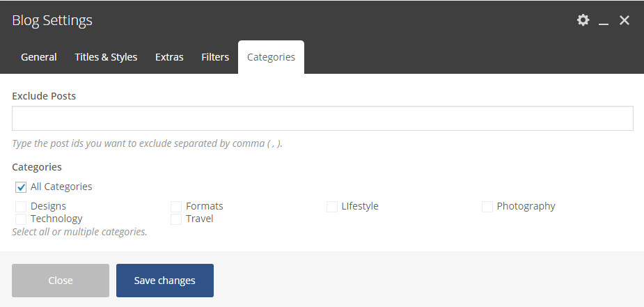This screenshot has height=307, width=644.
Task: Tick the Formats category checkbox
Action: (176, 207)
